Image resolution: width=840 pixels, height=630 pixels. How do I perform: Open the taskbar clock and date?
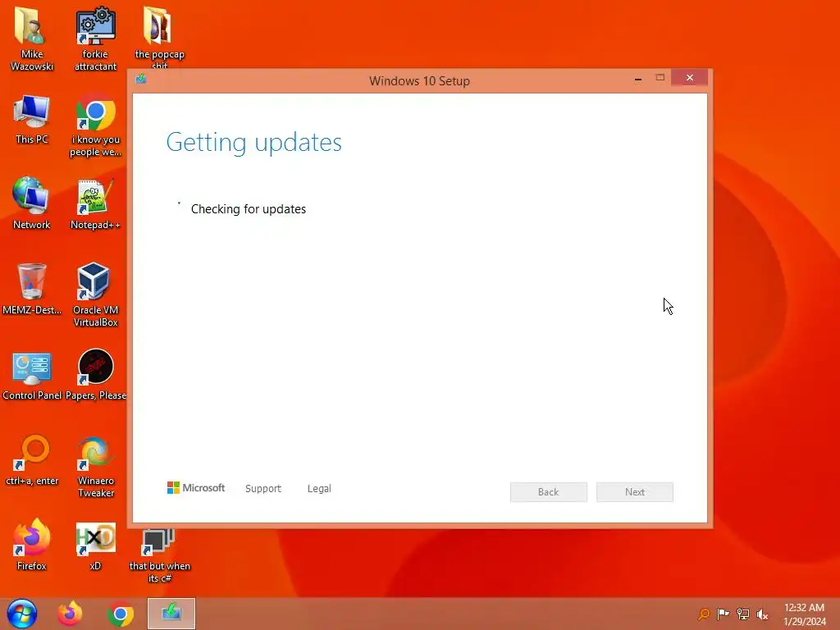tap(804, 614)
